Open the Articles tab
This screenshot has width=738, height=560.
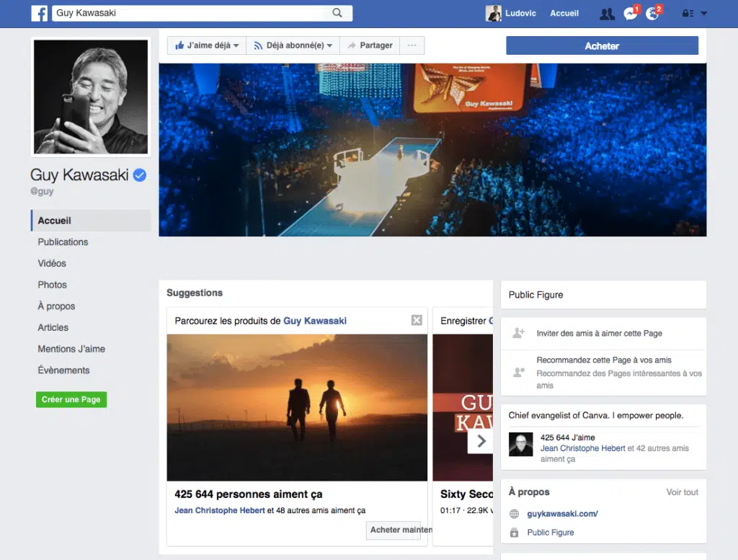[x=53, y=327]
